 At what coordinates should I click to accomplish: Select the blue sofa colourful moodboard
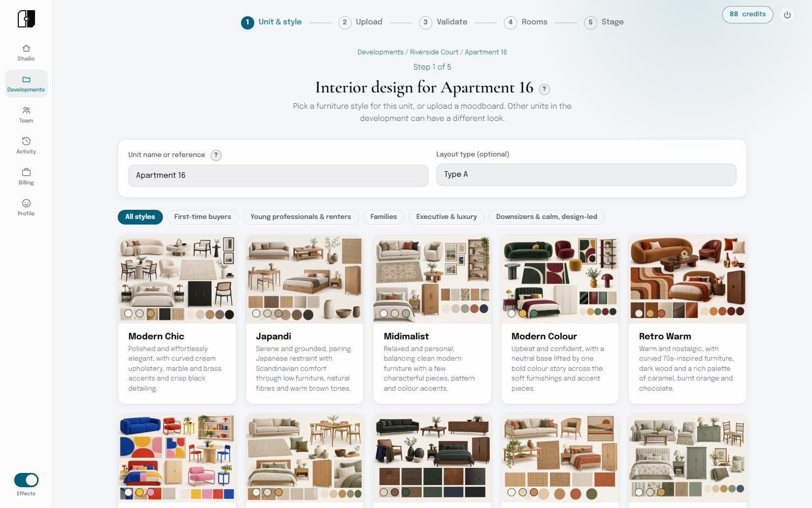pyautogui.click(x=177, y=458)
